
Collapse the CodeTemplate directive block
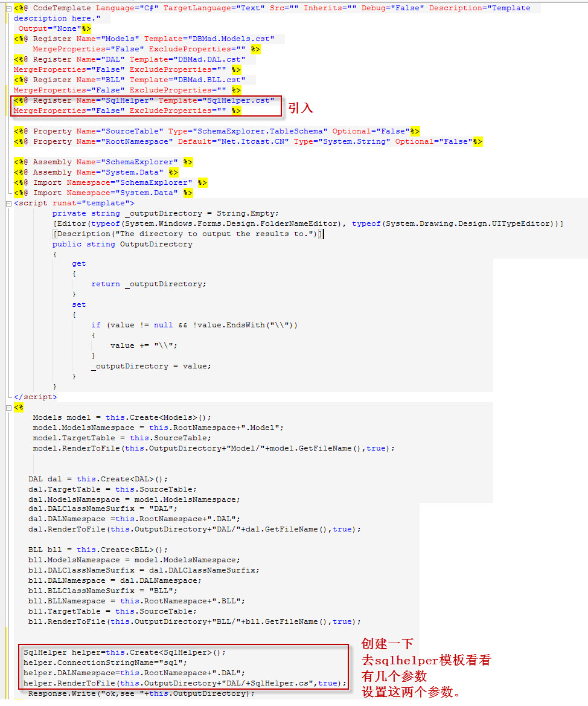point(8,8)
